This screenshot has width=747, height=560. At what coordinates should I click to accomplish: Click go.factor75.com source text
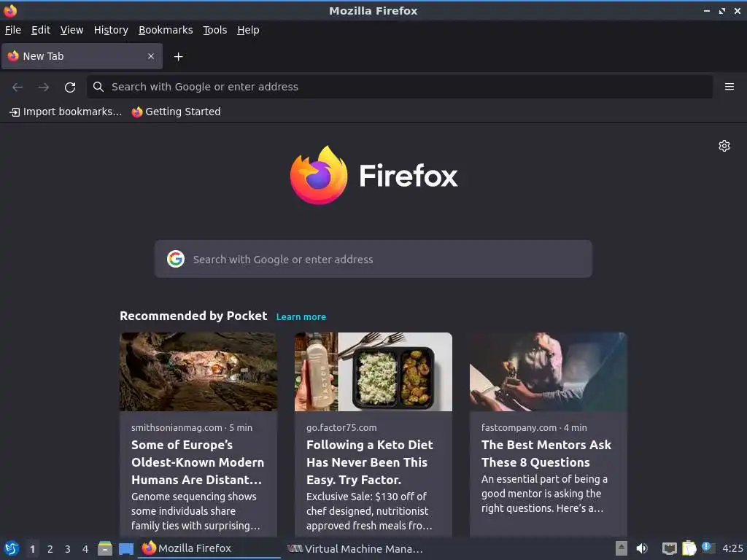[341, 427]
